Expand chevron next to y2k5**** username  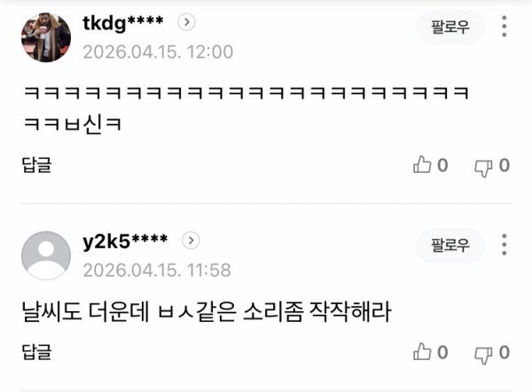pyautogui.click(x=191, y=240)
